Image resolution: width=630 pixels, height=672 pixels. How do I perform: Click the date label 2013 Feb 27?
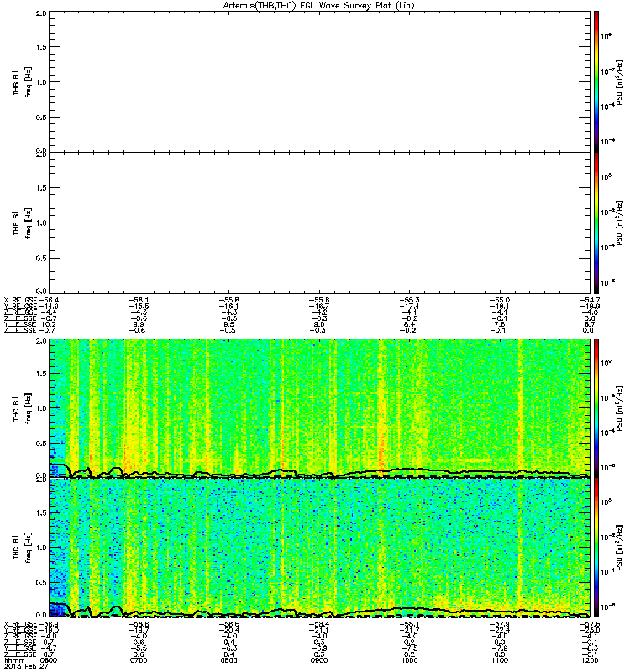tap(26, 666)
